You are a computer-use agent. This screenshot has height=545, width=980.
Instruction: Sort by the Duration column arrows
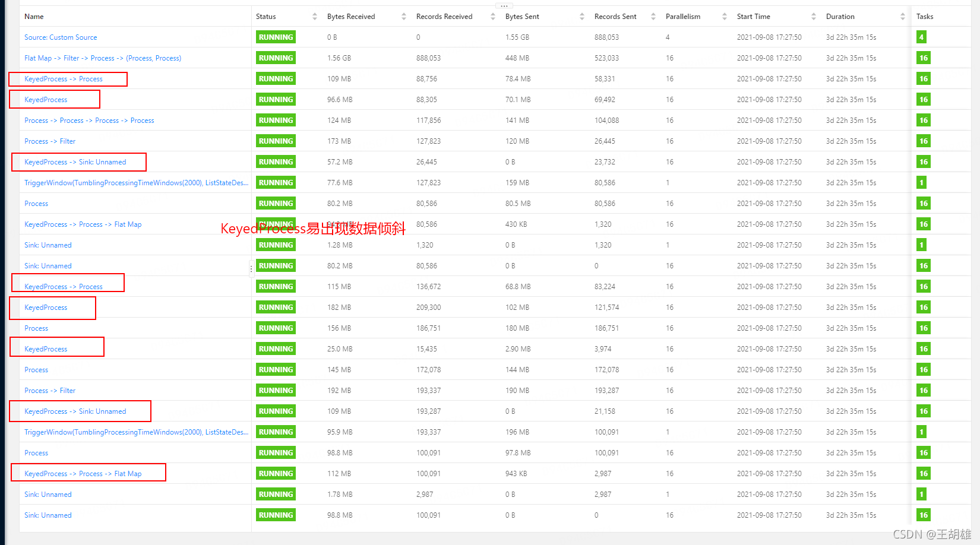click(x=903, y=17)
